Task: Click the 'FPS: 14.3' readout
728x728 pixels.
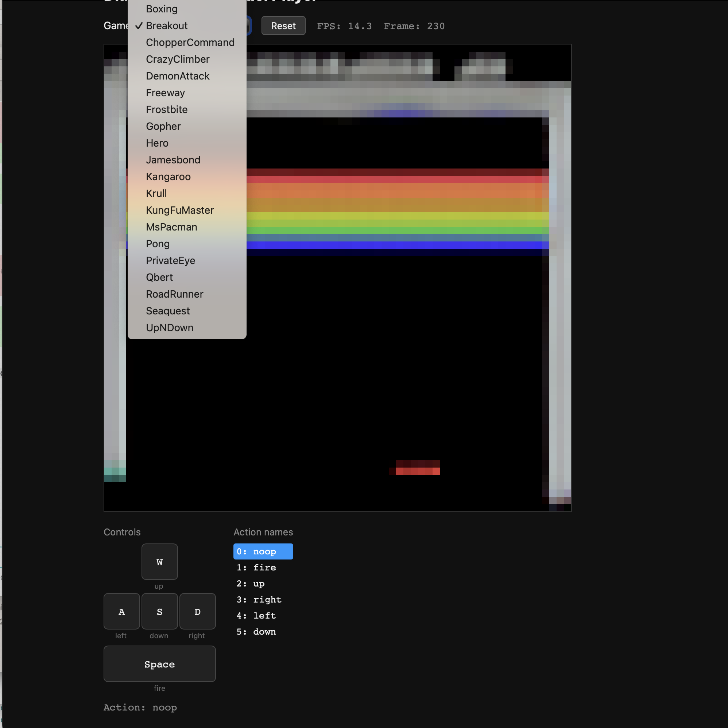Action: 344,26
